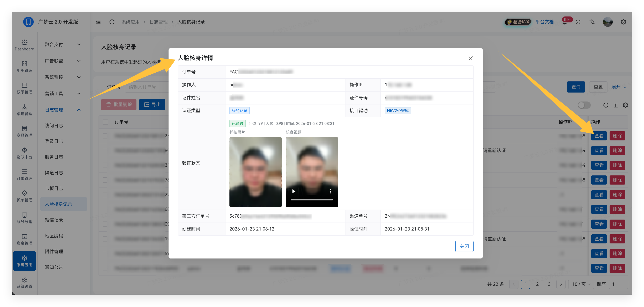Click the refresh icon in top header
The image size is (644, 307).
point(112,22)
